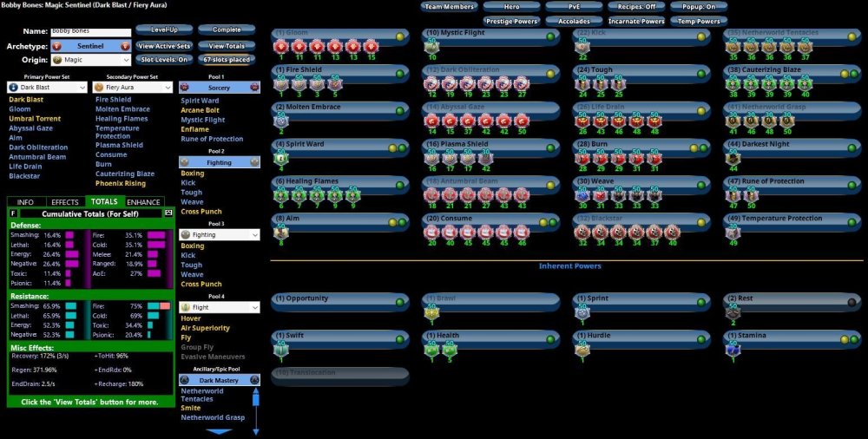Click the small image icon beside Cumulative Totals

coord(168,213)
